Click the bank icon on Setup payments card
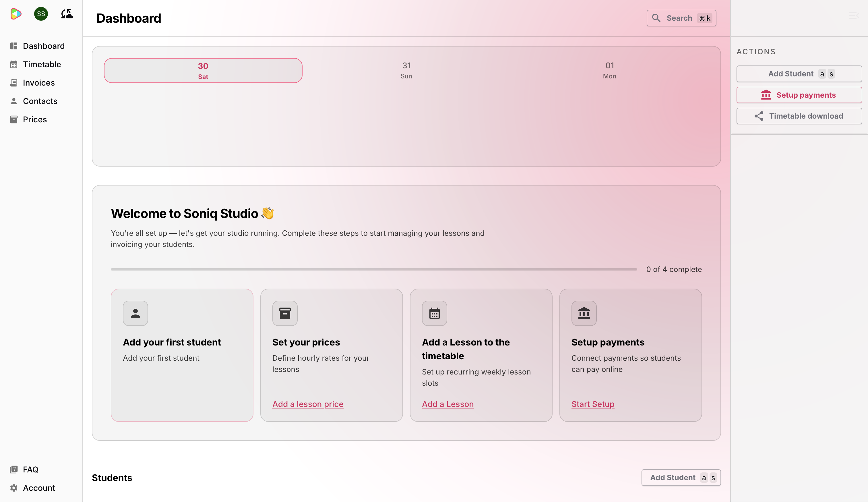The width and height of the screenshot is (868, 502). 584,313
